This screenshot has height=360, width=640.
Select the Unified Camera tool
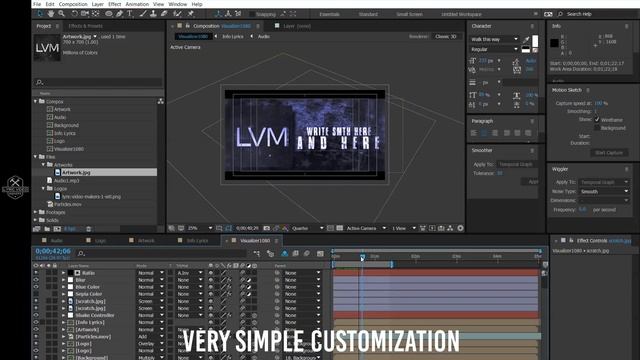85,14
